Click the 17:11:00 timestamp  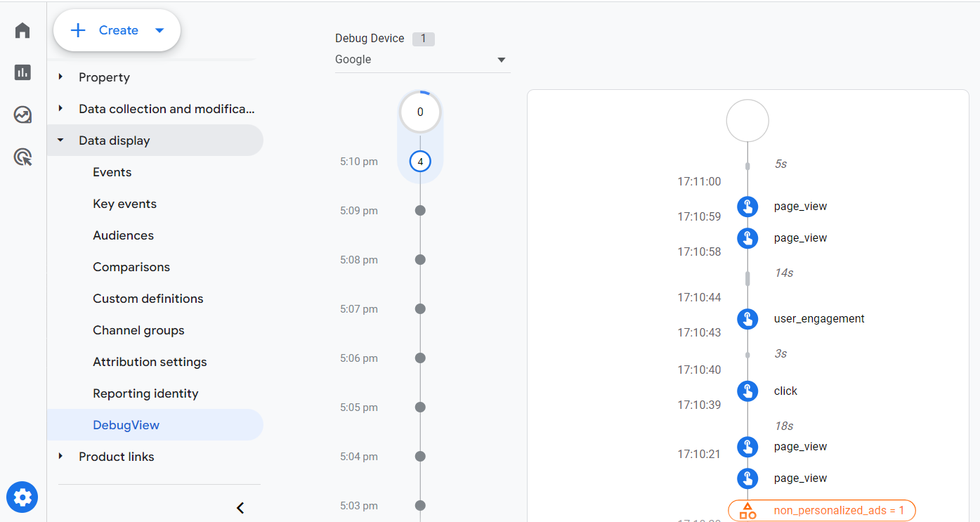click(x=699, y=182)
